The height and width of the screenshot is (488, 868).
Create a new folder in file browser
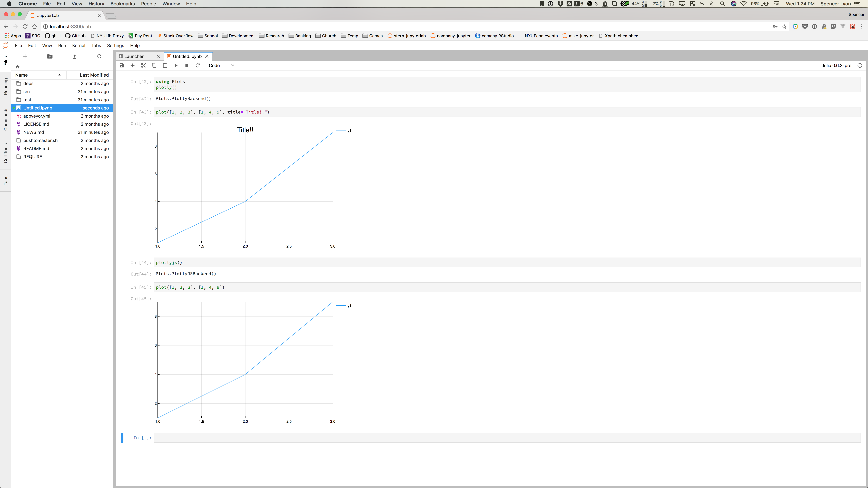pyautogui.click(x=50, y=56)
